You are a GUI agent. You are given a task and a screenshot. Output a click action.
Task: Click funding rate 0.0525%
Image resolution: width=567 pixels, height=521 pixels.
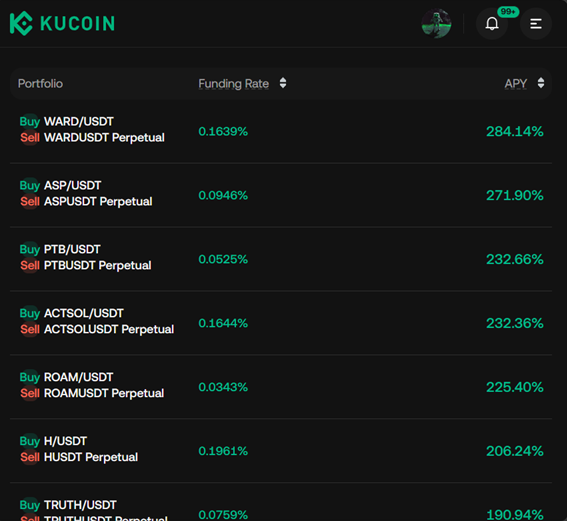point(223,259)
